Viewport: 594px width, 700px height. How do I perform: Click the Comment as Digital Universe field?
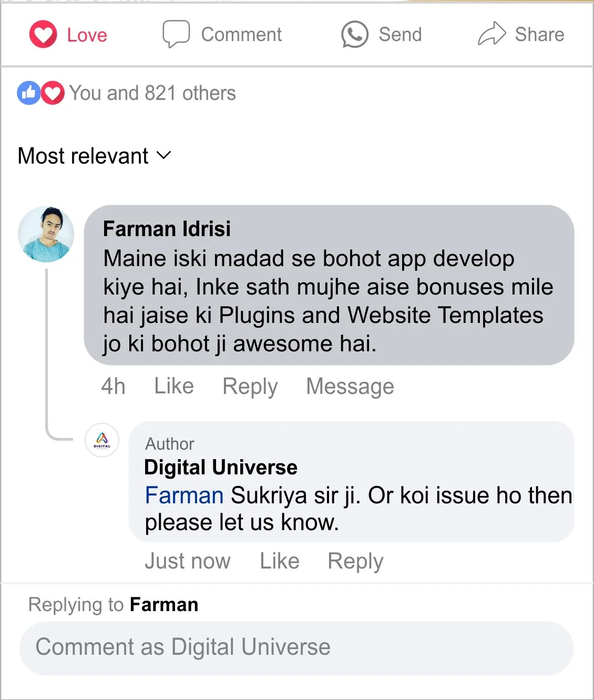point(296,647)
